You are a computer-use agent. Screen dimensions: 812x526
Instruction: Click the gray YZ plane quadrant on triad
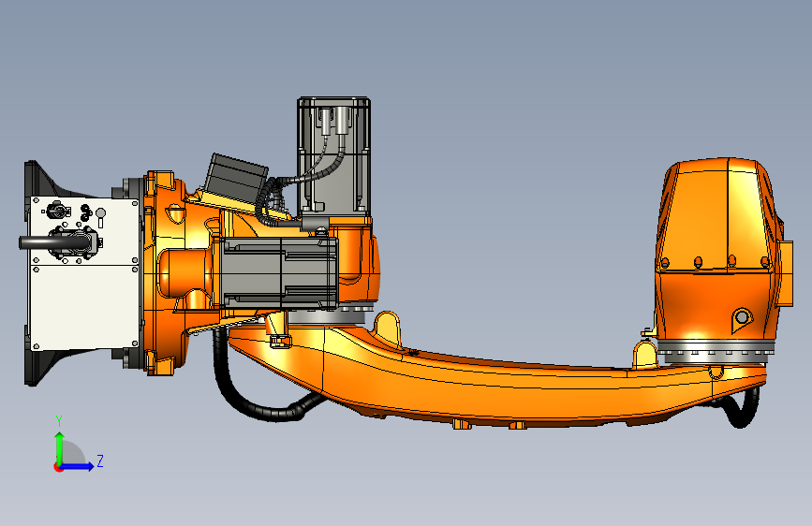[x=72, y=454]
